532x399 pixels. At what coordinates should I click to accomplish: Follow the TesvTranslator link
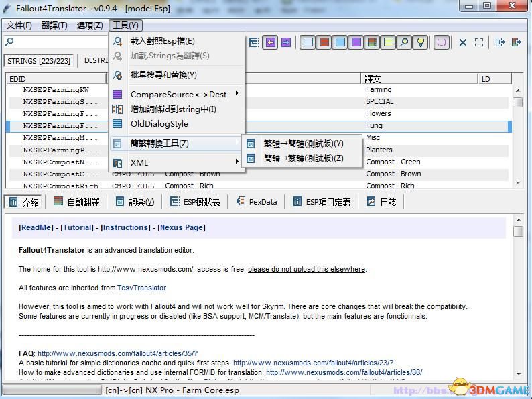pyautogui.click(x=142, y=288)
